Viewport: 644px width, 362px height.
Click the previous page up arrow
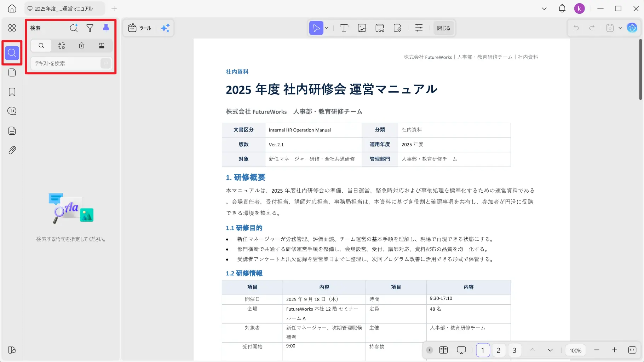click(x=532, y=350)
